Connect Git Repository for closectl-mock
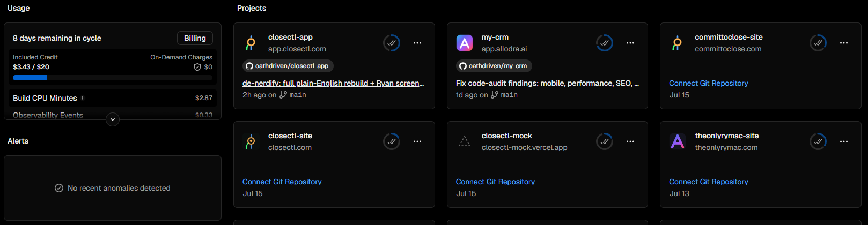 tap(495, 182)
